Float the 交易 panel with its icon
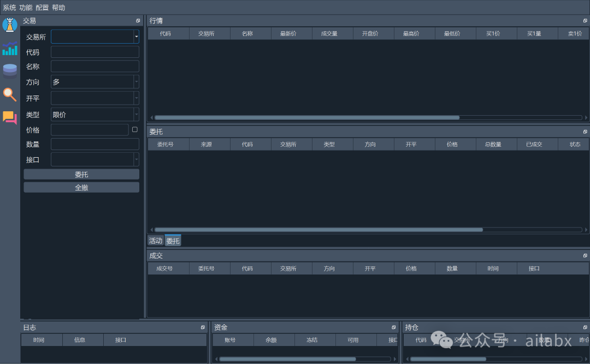This screenshot has width=590, height=364. click(138, 21)
